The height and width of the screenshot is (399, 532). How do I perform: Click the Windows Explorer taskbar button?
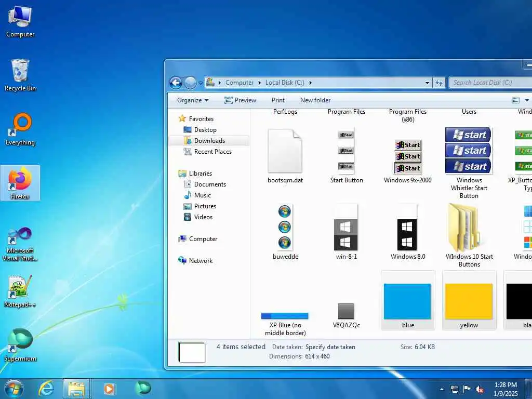(x=76, y=389)
